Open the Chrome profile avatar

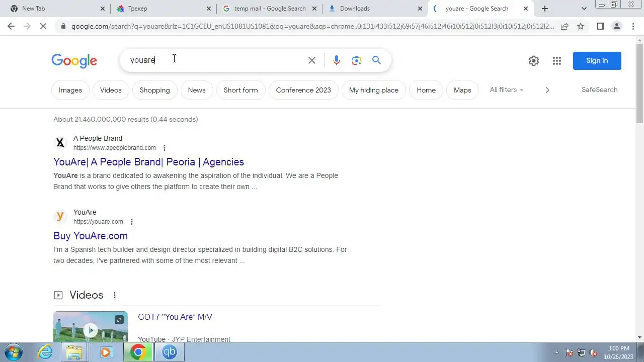coord(616,26)
